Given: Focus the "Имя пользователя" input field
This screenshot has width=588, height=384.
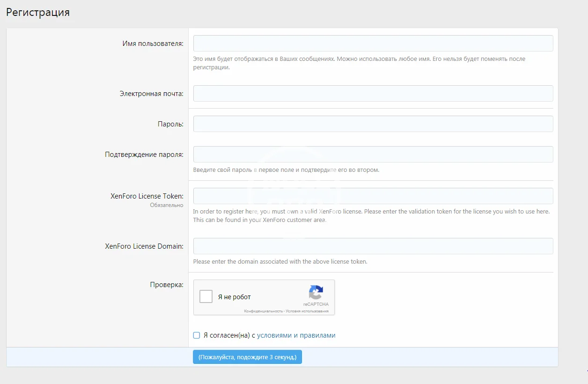Looking at the screenshot, I should click(373, 43).
